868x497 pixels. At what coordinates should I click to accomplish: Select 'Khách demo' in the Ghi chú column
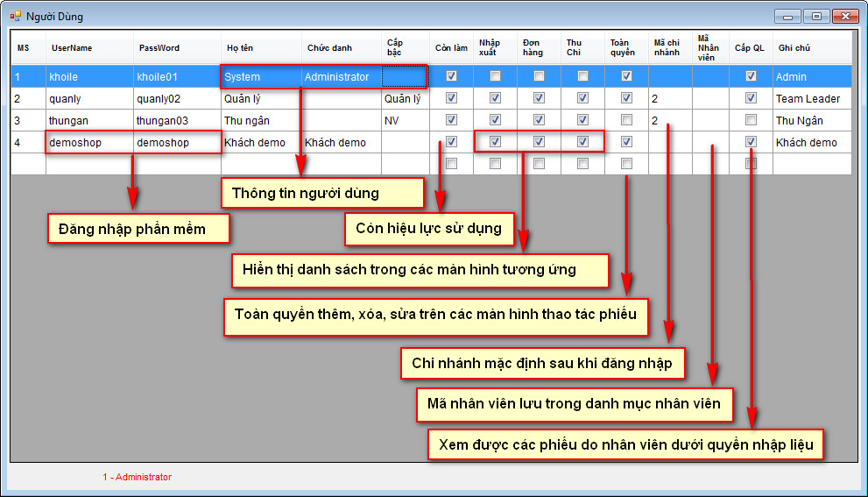coord(812,142)
